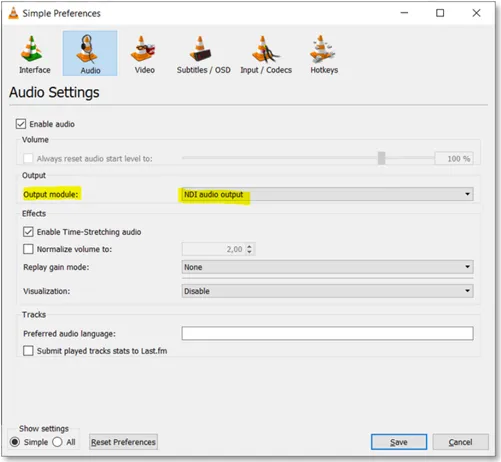Open the Replay gain mode dropdown
The image size is (501, 462).
click(x=327, y=267)
